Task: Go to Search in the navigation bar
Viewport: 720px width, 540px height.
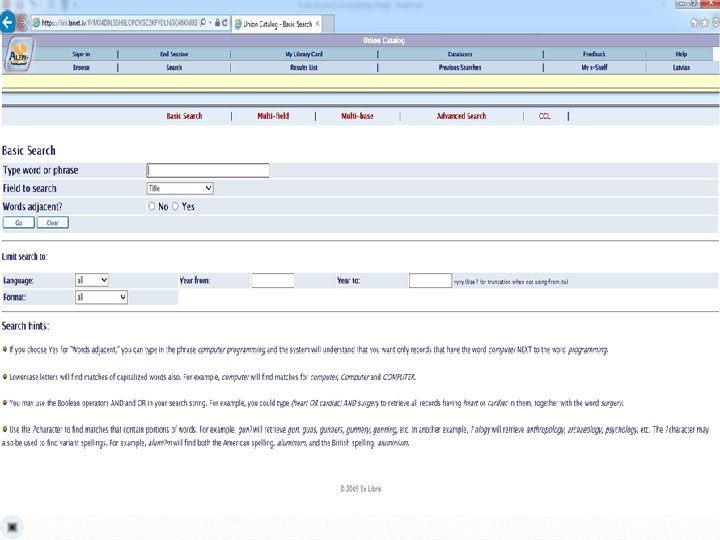Action: [174, 68]
